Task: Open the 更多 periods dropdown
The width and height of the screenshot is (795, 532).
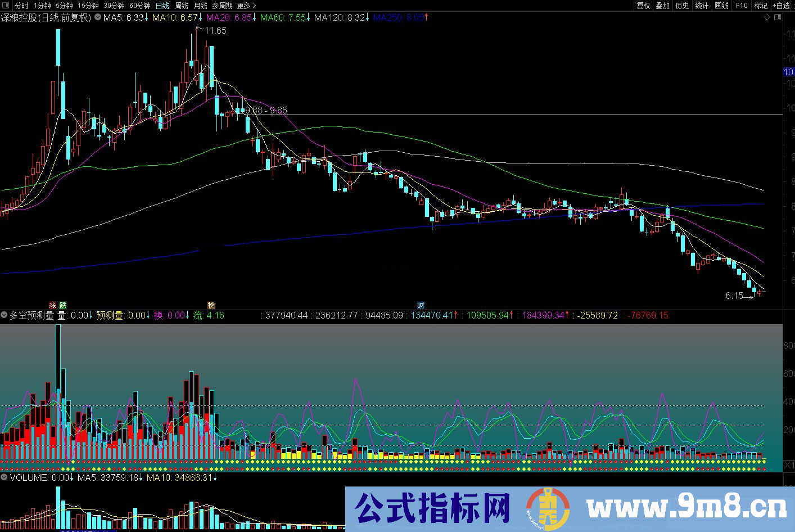Action: [243, 6]
